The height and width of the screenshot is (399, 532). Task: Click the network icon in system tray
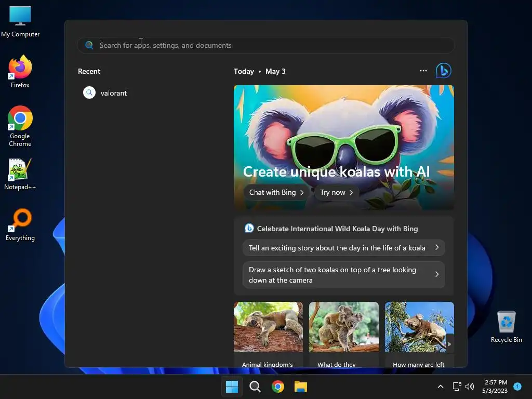point(457,387)
